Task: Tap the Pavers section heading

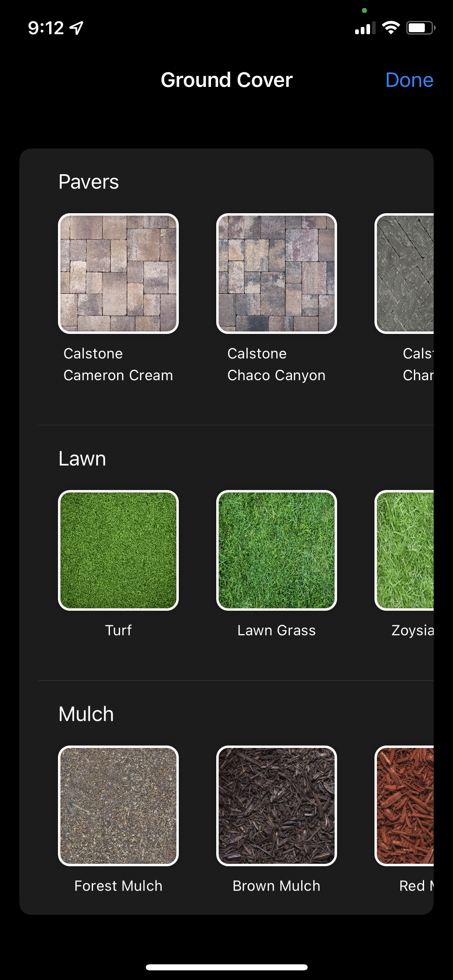Action: click(x=89, y=182)
